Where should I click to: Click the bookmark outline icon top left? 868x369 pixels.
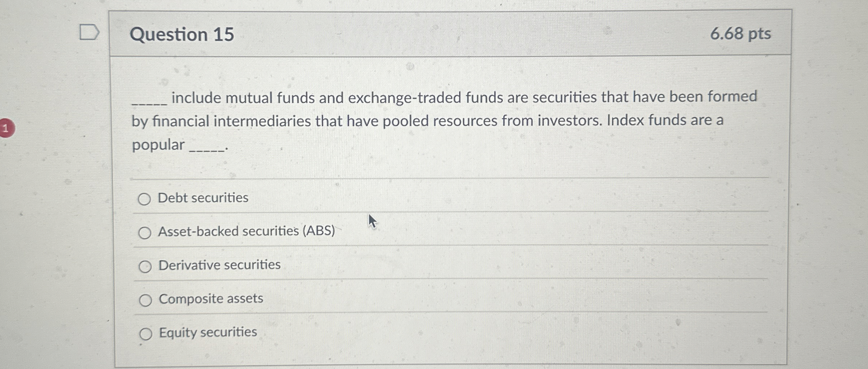[x=90, y=33]
